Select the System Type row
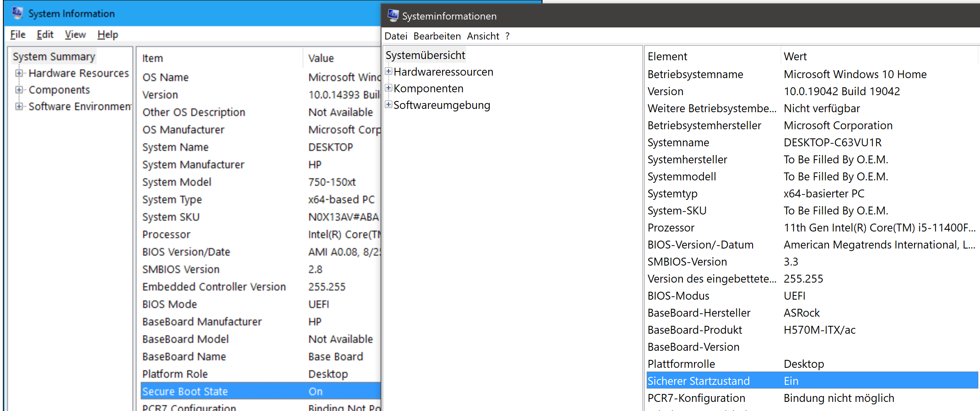 click(261, 199)
